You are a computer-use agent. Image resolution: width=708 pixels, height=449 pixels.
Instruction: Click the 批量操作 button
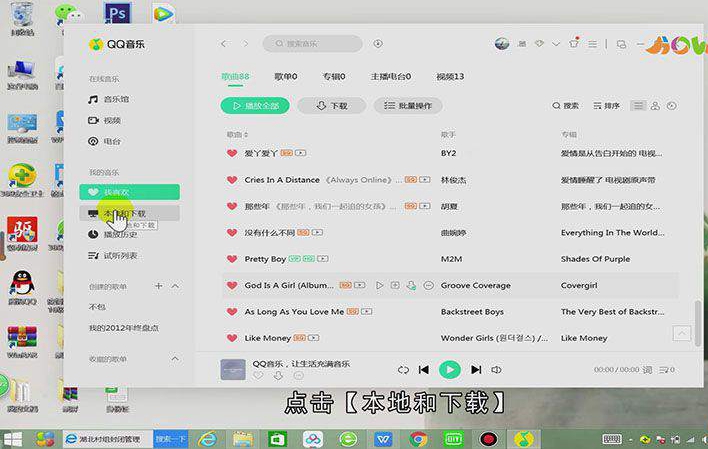[x=408, y=106]
